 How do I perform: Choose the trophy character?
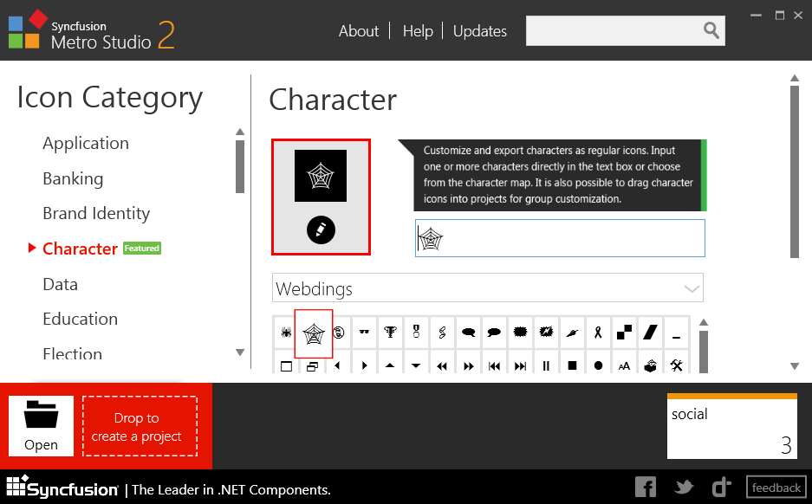pyautogui.click(x=390, y=333)
